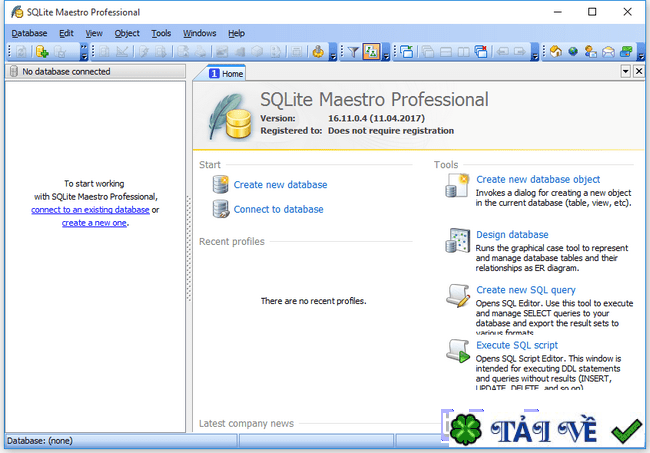Click the dotted splitter handle between panels
The image size is (650, 453).
click(189, 249)
